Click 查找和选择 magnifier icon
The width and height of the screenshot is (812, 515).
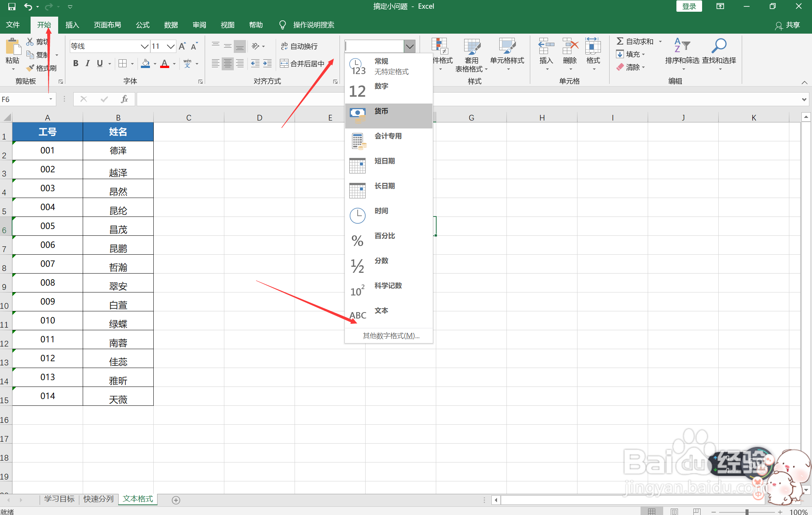point(719,46)
